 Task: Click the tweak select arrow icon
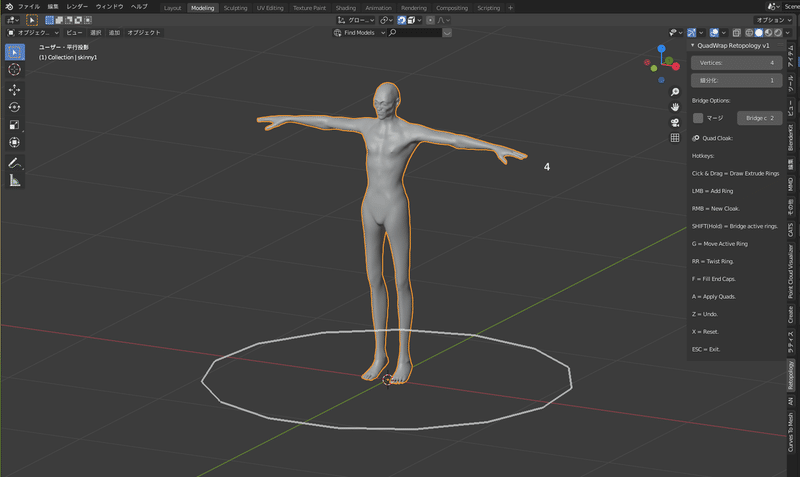point(32,20)
